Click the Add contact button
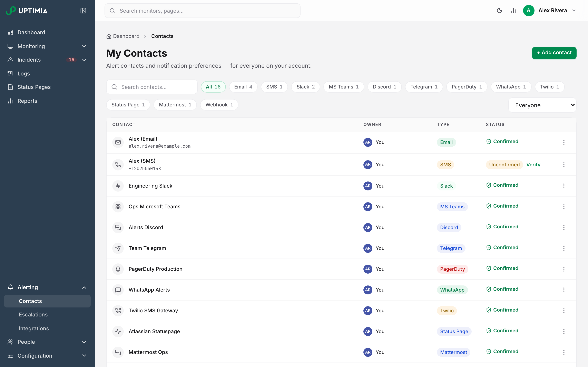Screen dimensions: 588x367 pos(554,53)
